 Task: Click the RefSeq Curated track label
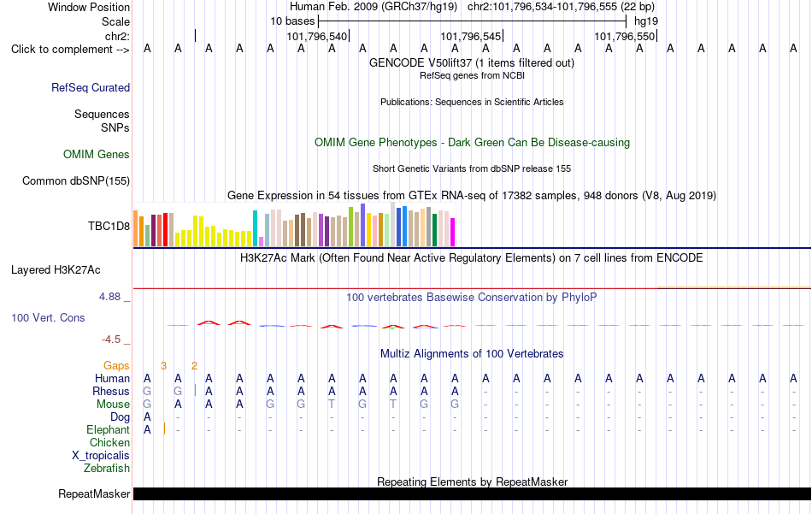pos(91,87)
